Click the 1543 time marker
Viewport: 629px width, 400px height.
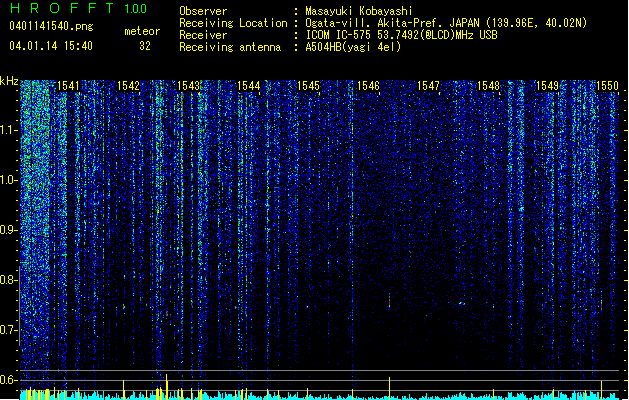[189, 86]
